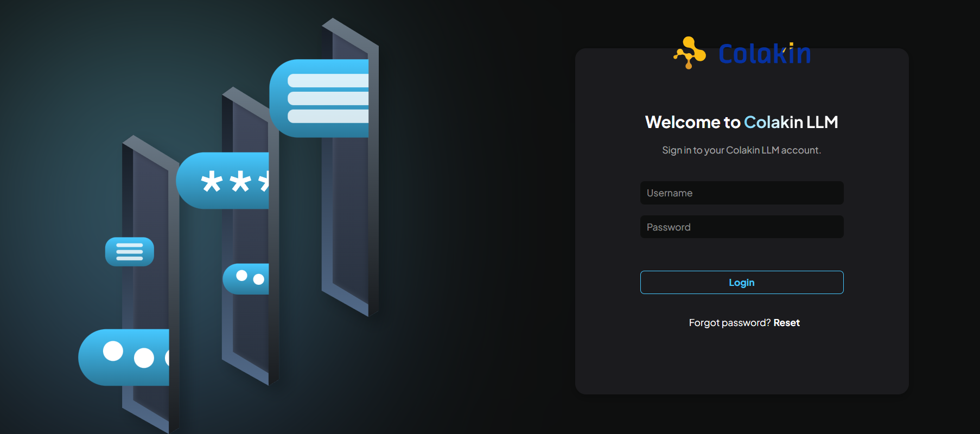Click the large chat bubble with three lines
Screen dimensions: 980x434
coord(319,98)
